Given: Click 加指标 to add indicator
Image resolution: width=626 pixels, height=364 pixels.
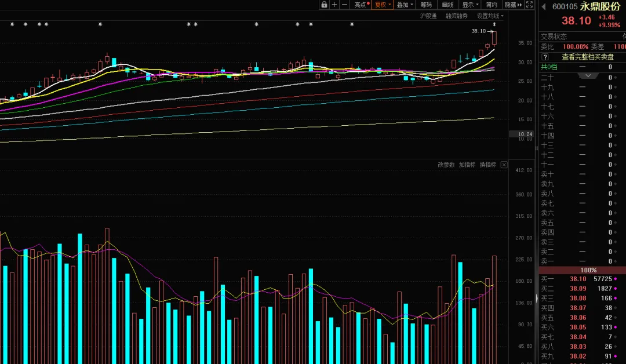Looking at the screenshot, I should [x=467, y=165].
